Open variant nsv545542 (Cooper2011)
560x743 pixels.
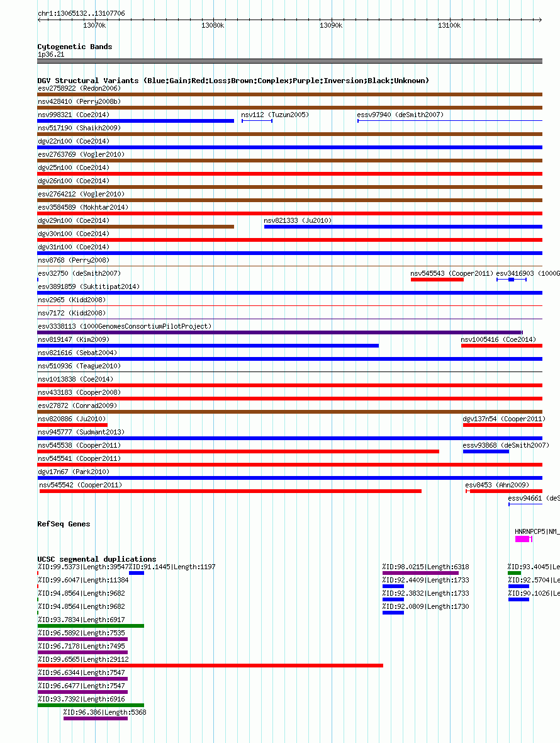pyautogui.click(x=81, y=486)
